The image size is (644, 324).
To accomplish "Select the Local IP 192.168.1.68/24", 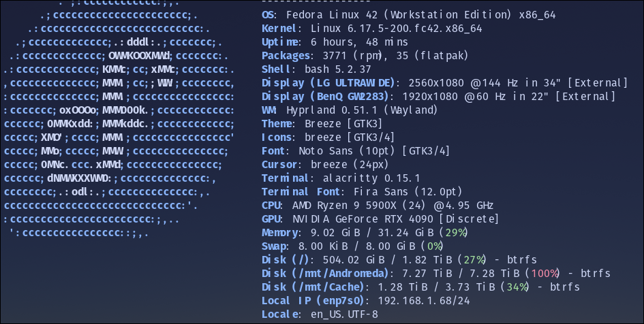I will [365, 300].
